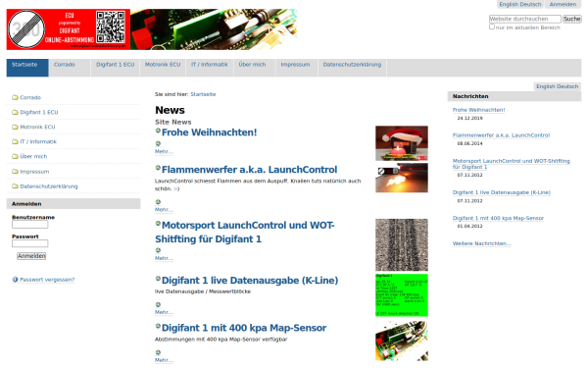588x368 pixels.
Task: Open the exhaust flame thumbnail image
Action: tap(402, 178)
